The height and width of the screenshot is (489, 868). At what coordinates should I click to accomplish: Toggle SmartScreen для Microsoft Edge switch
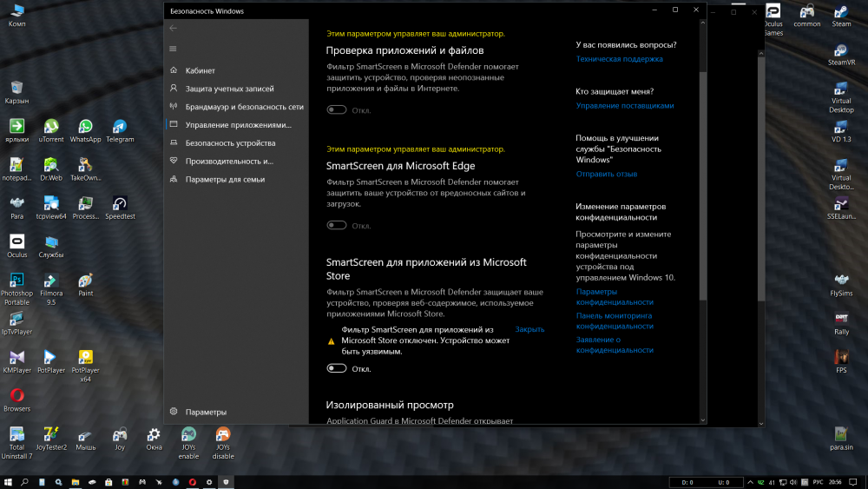click(x=337, y=225)
